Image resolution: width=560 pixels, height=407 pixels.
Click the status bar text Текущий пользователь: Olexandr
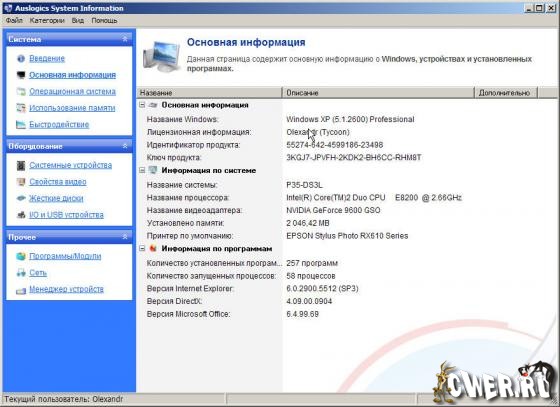pos(64,399)
